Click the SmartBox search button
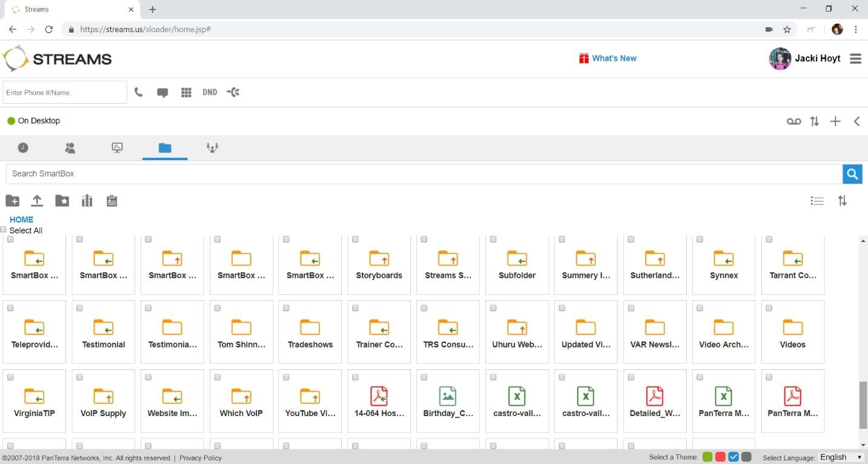The image size is (868, 464). tap(852, 174)
